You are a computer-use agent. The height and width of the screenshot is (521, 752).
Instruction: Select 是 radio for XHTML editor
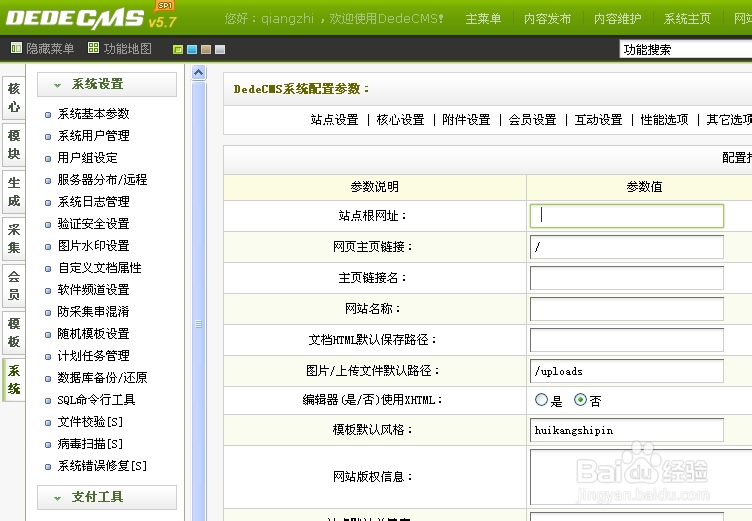click(x=541, y=400)
